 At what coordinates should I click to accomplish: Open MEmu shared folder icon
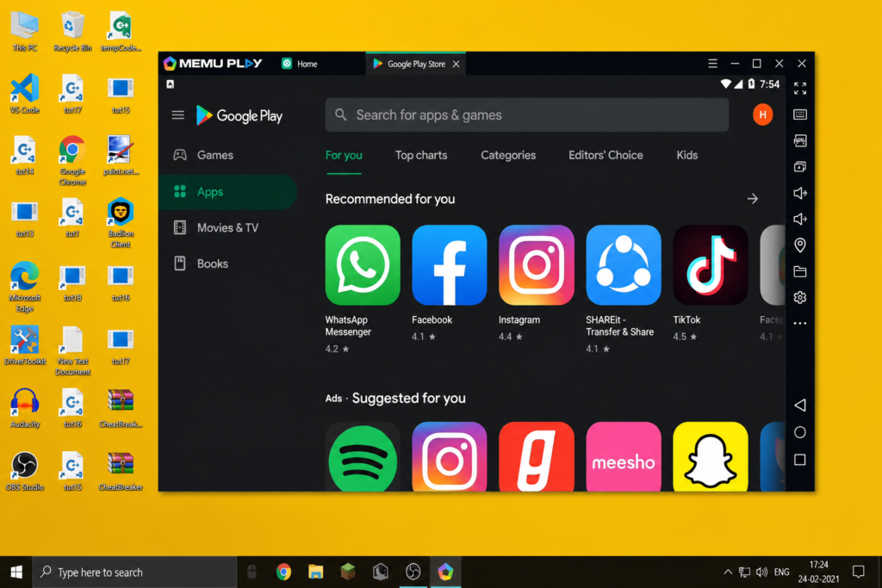click(x=800, y=271)
